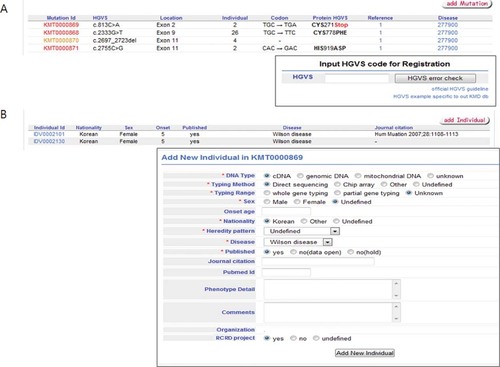Click the add Mutation button

coord(467,4)
